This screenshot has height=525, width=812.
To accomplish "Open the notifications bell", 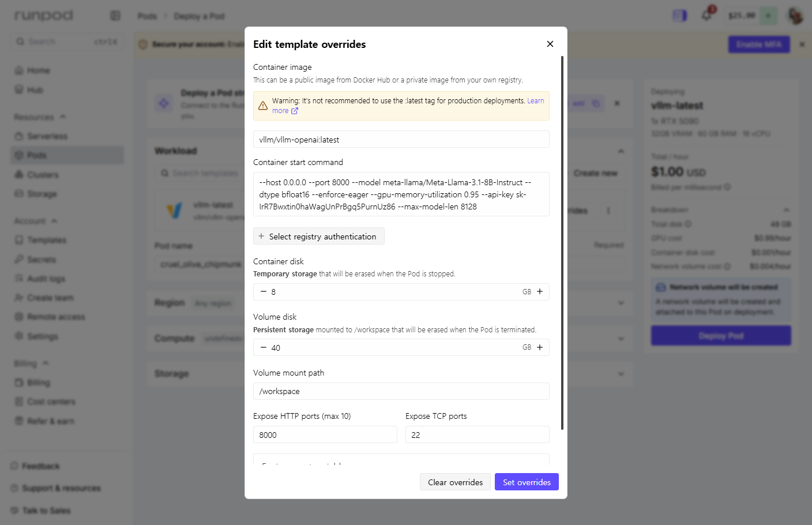I will pyautogui.click(x=706, y=16).
